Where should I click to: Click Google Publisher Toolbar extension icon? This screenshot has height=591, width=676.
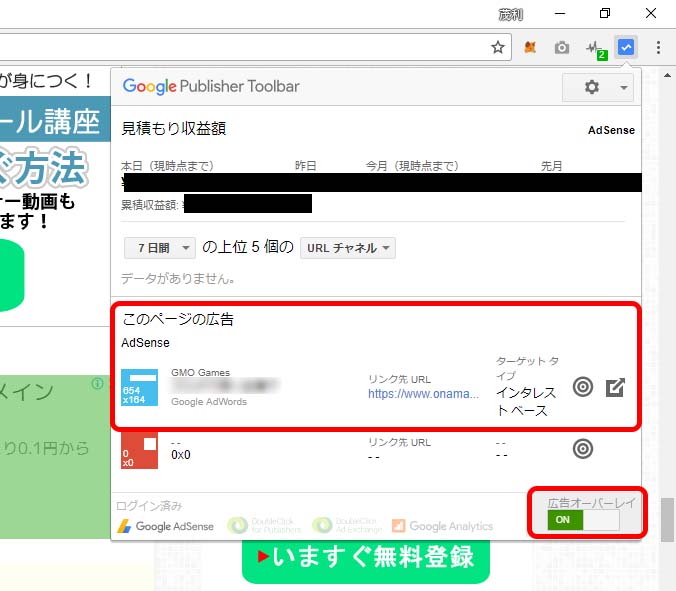coord(626,47)
